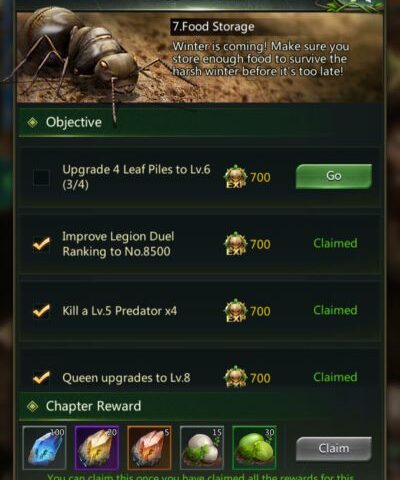Select the white egg reward icon x15

[x=202, y=447]
